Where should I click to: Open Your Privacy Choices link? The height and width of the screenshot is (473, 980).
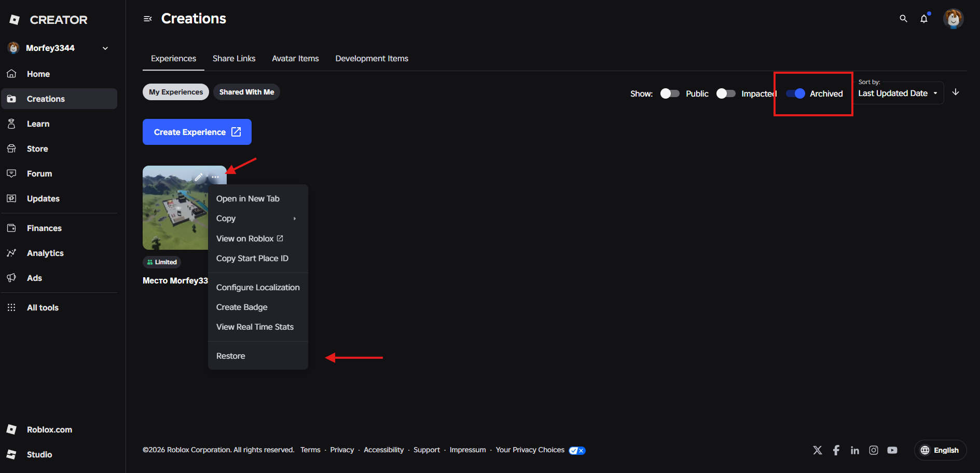(530, 450)
